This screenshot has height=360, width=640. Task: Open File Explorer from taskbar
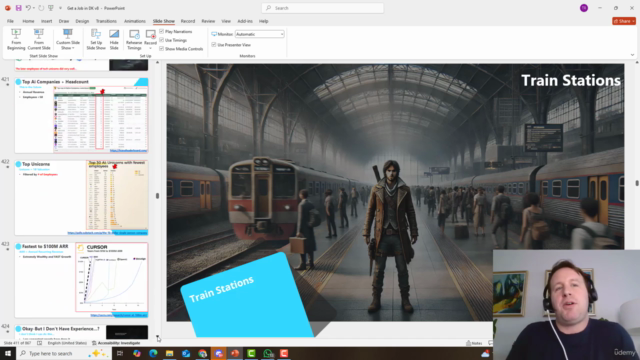pos(169,353)
